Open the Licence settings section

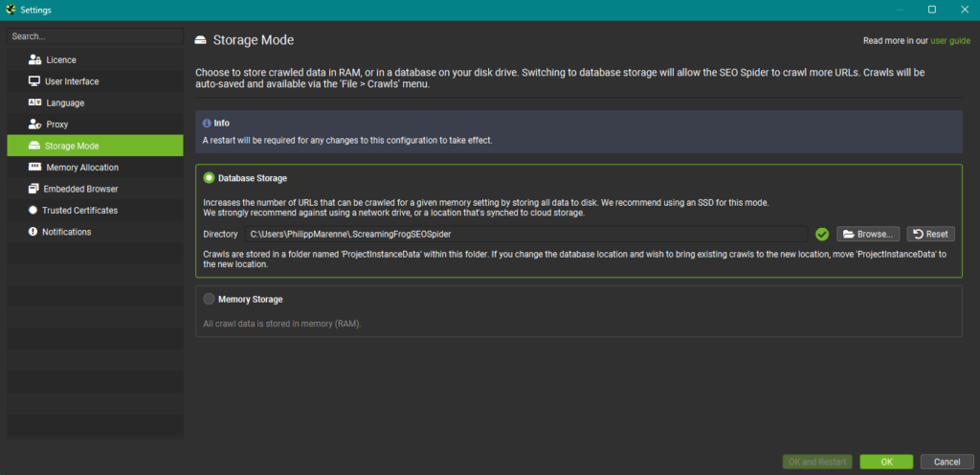click(95, 60)
